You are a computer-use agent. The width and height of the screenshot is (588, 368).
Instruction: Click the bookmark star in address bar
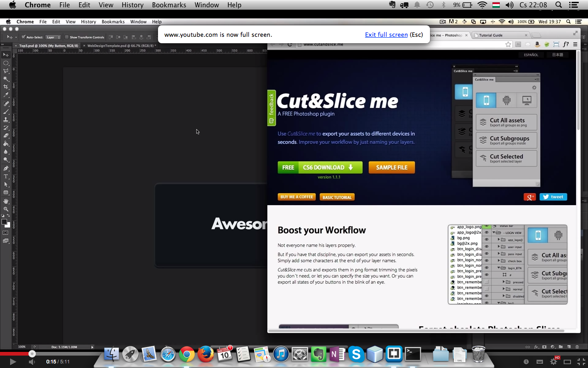[x=508, y=44]
